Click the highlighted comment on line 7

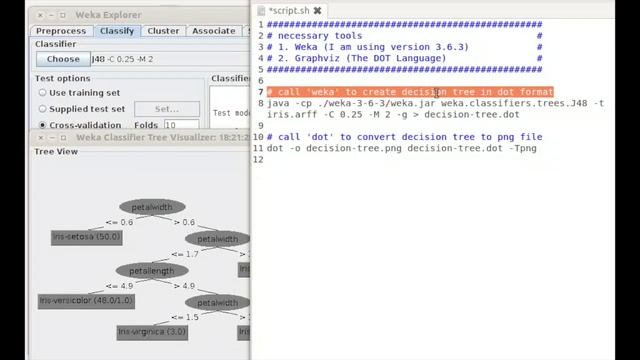coord(410,92)
